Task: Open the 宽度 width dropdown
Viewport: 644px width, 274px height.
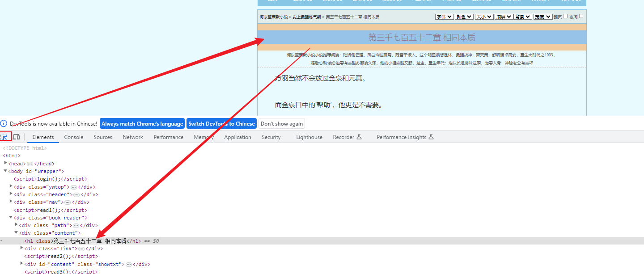Action: [x=542, y=16]
